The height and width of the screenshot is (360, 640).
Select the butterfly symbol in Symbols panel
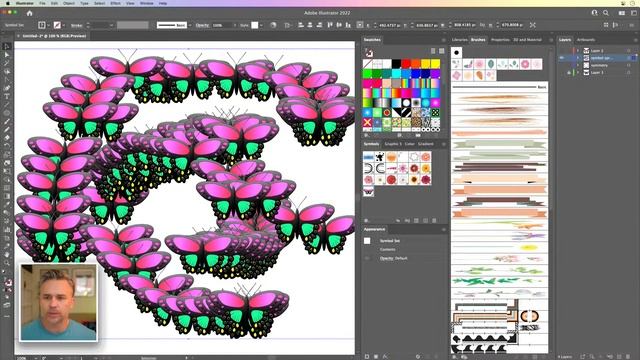368,191
